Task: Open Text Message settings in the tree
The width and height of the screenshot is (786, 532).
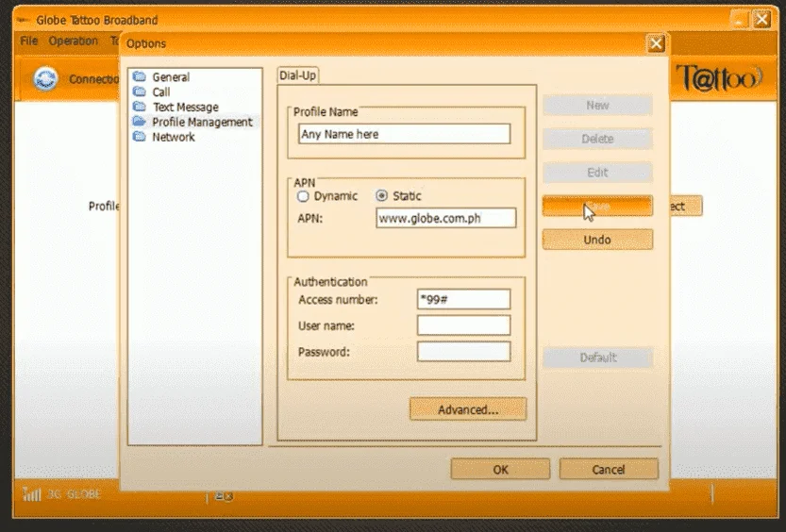Action: [186, 108]
